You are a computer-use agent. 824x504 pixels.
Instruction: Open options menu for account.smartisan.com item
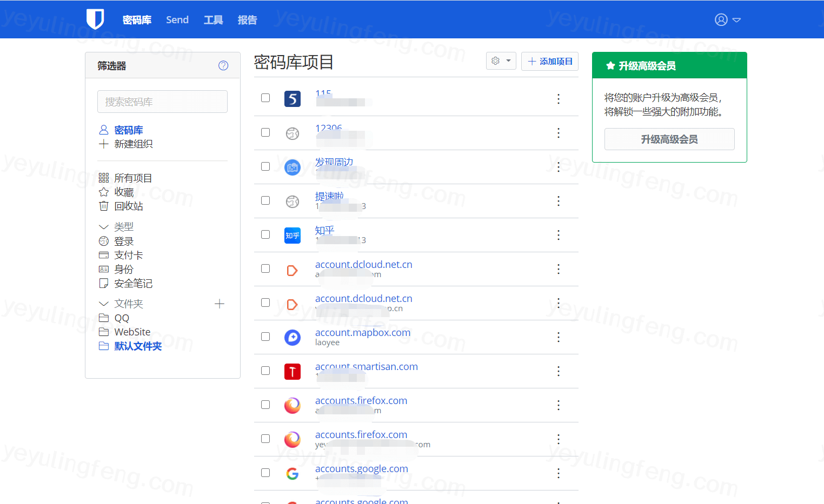(559, 371)
